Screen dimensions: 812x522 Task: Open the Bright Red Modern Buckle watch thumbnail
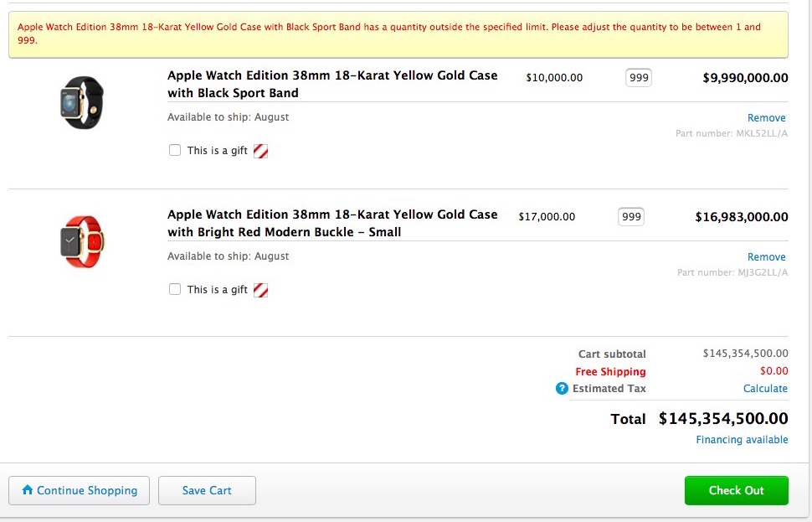coord(82,241)
